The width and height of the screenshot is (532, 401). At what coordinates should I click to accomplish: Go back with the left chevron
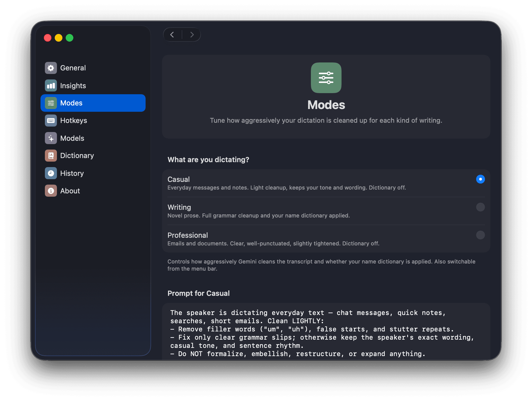172,35
